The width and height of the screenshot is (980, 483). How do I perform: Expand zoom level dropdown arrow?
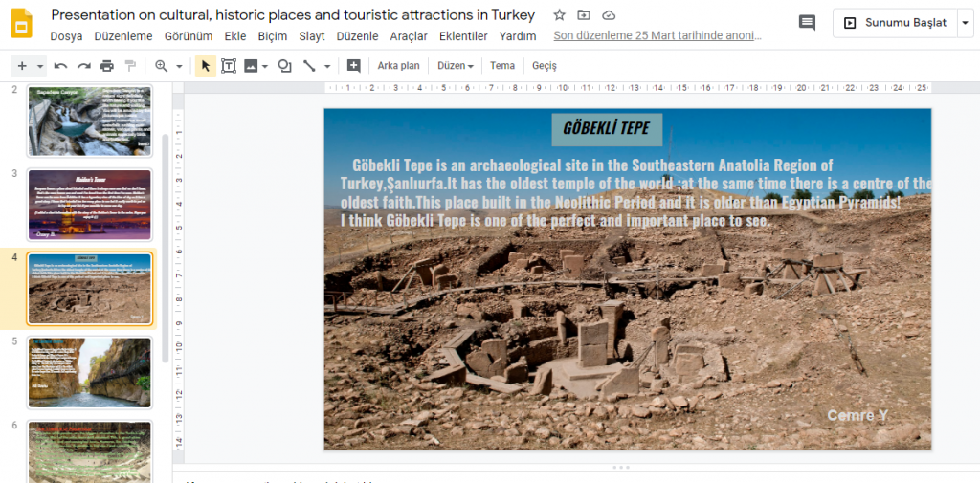(x=179, y=66)
